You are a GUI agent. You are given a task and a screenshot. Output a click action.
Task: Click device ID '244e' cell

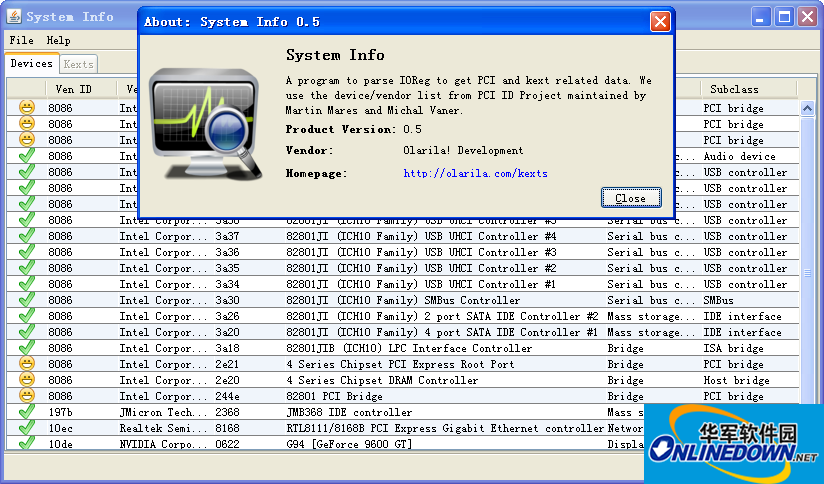[227, 396]
